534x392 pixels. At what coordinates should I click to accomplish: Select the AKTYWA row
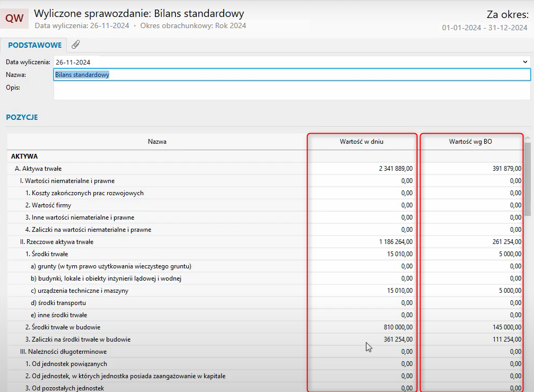pyautogui.click(x=265, y=156)
